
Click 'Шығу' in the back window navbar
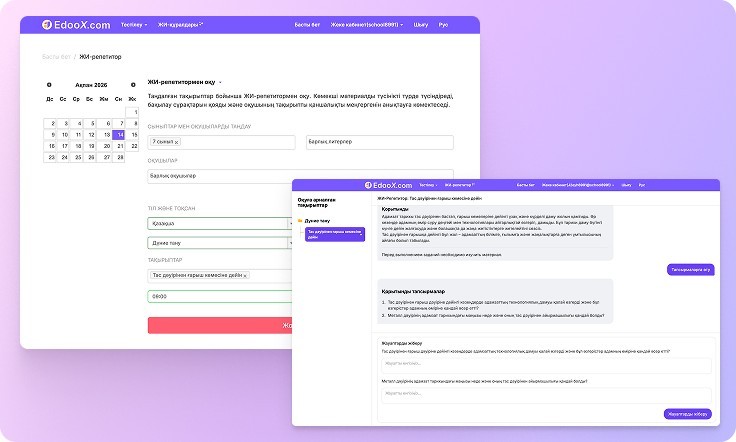421,25
